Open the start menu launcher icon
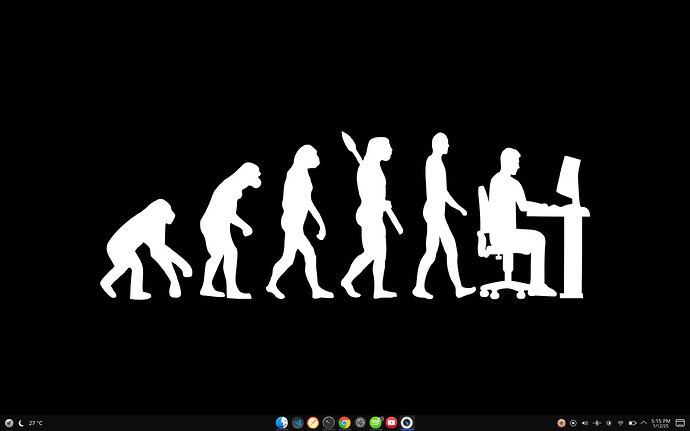 click(9, 423)
